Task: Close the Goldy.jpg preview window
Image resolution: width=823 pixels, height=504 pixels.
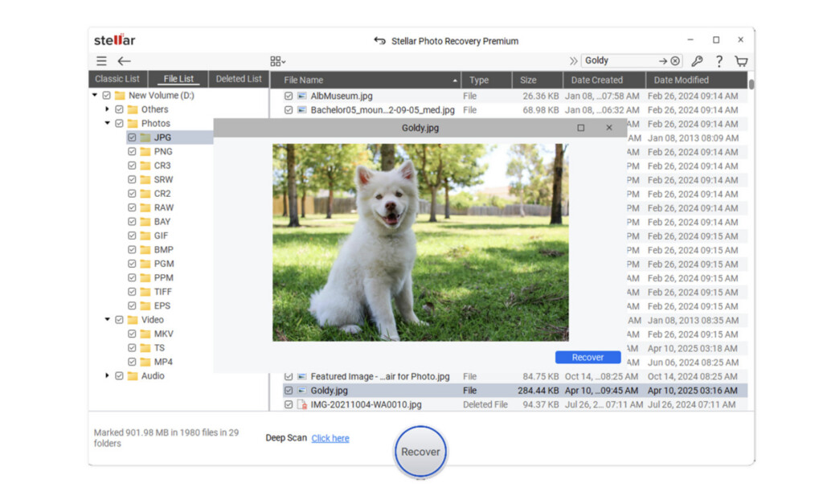Action: click(609, 128)
